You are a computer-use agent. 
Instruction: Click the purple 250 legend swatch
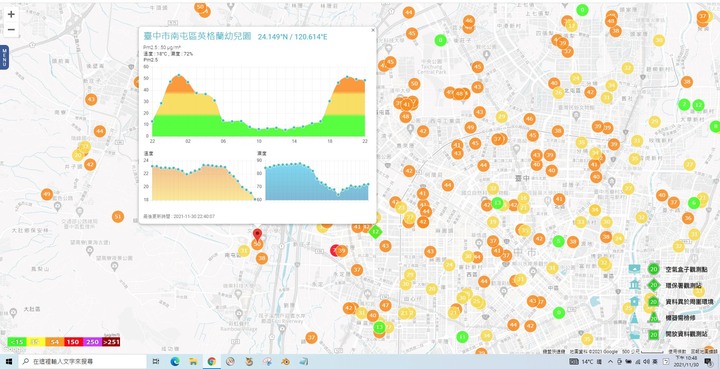click(92, 342)
